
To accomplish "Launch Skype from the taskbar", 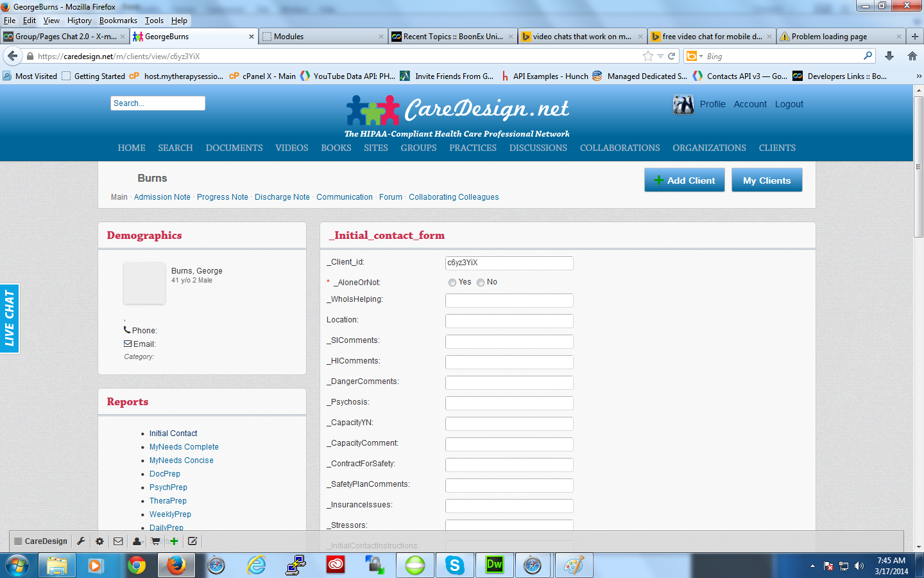I will click(455, 566).
